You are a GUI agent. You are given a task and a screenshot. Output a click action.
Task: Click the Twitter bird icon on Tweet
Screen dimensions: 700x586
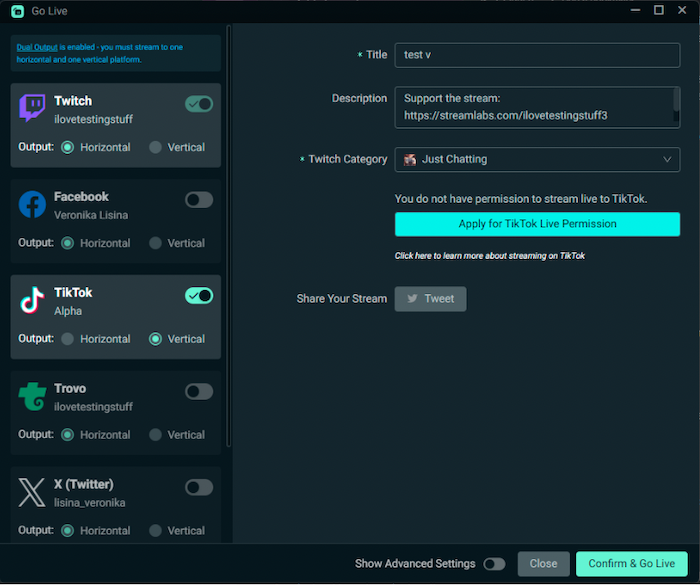click(412, 299)
